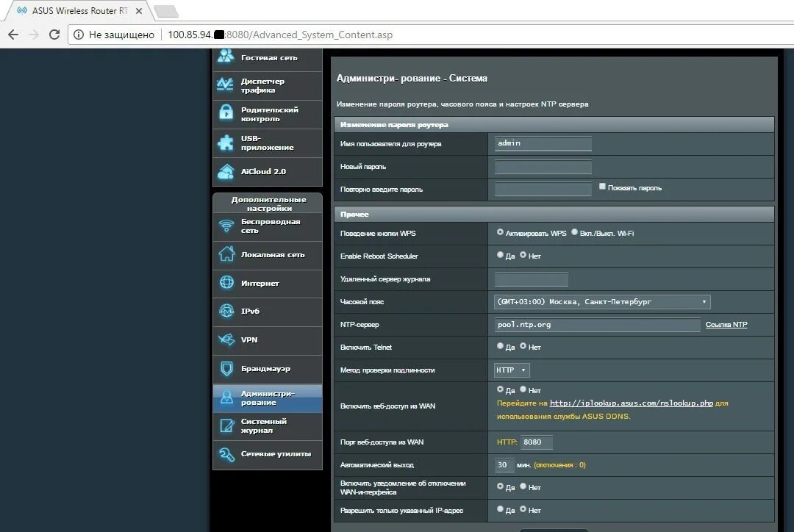Click the browser forward arrow
The height and width of the screenshot is (532, 794).
point(34,35)
